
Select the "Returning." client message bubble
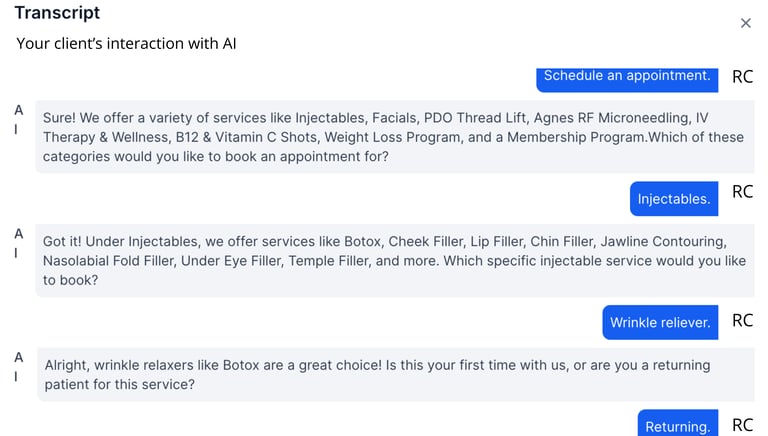tap(678, 425)
